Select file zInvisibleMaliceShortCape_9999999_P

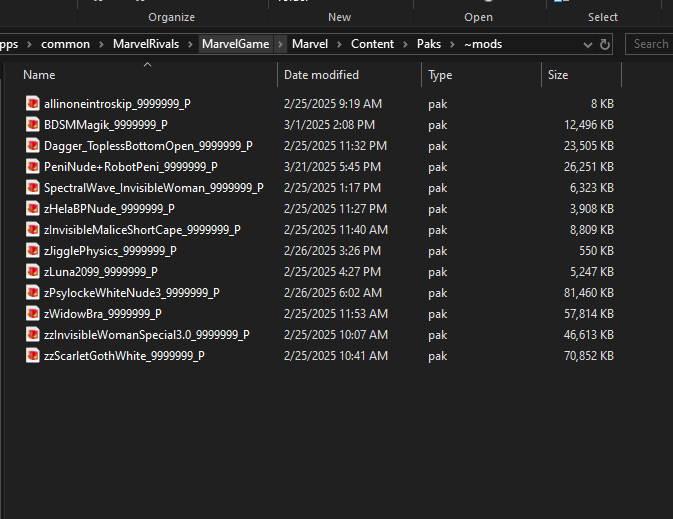coord(142,230)
